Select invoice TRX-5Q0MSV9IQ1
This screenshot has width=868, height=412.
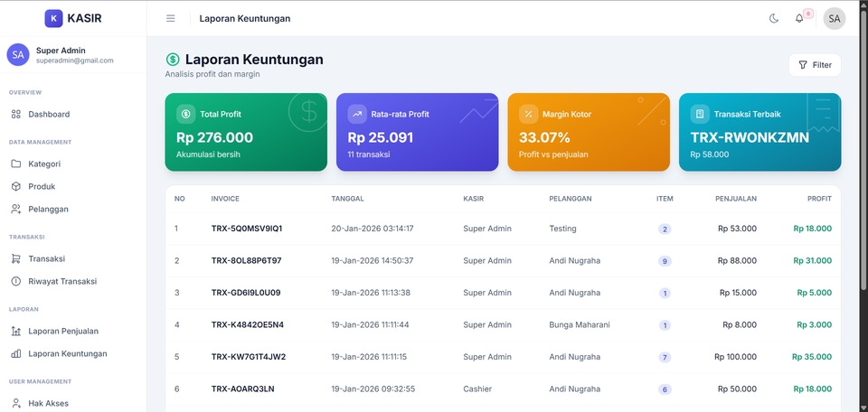click(247, 229)
